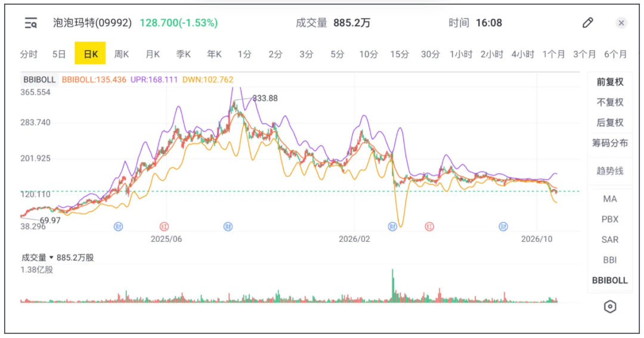Click the 201.925 price axis label
Viewport: 644px width, 338px height.
(35, 159)
